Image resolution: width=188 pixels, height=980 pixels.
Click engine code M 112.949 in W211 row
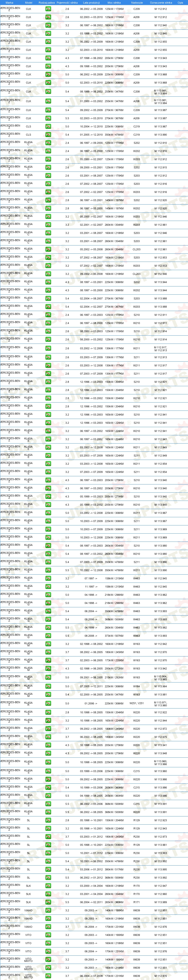pos(161,447)
